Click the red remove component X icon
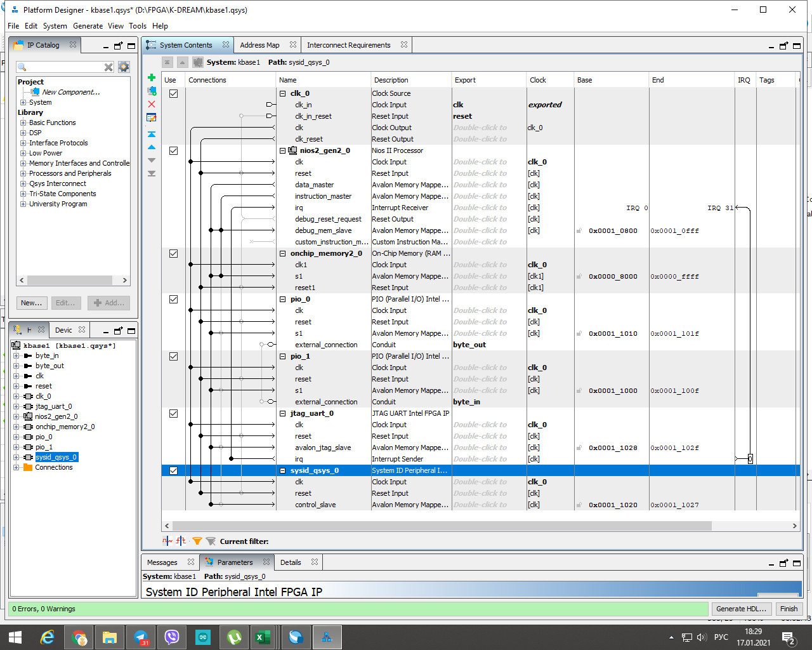812x650 pixels. [152, 104]
